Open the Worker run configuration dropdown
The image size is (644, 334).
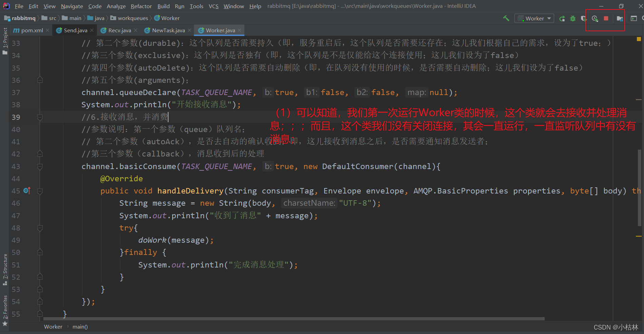pos(534,18)
